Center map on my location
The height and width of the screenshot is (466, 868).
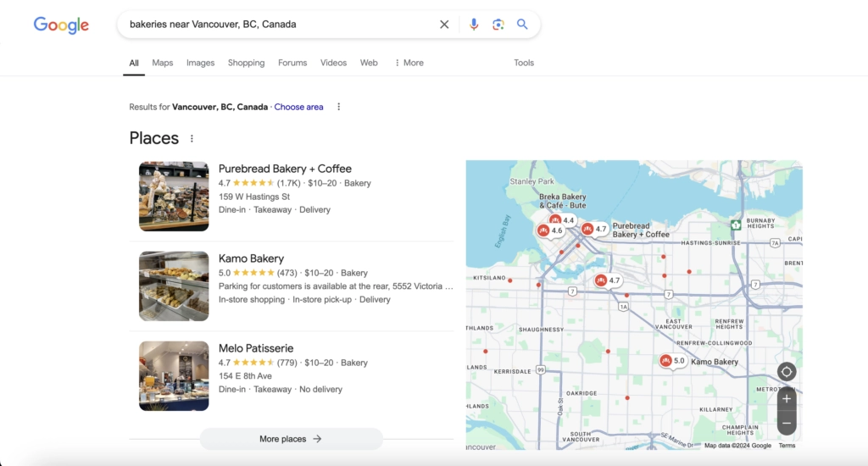[x=786, y=372]
